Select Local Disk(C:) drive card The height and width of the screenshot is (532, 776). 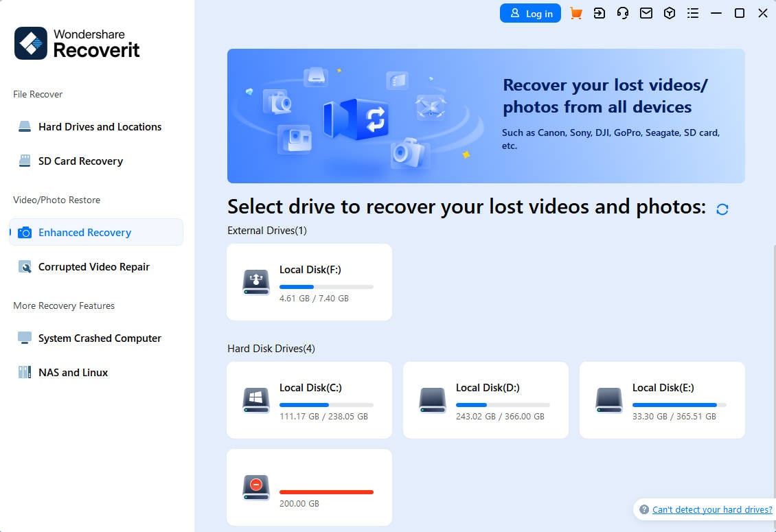[309, 400]
